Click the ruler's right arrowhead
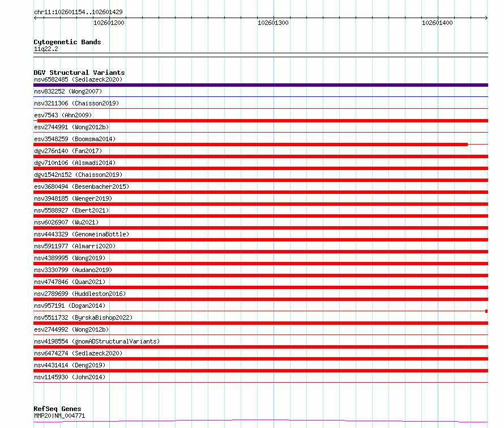Screen dimensions: 504x428 click(486, 18)
